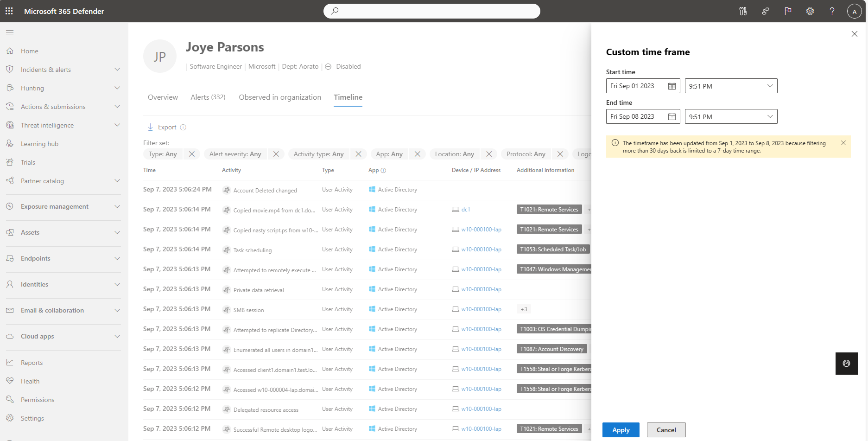Open the start time dropdown
Viewport: 868px width, 441px height.
tap(769, 86)
